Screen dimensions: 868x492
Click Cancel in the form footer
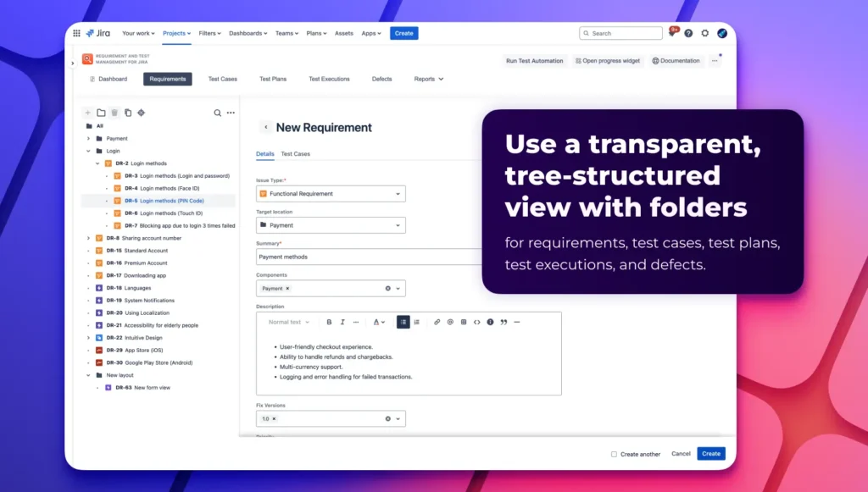pyautogui.click(x=681, y=454)
